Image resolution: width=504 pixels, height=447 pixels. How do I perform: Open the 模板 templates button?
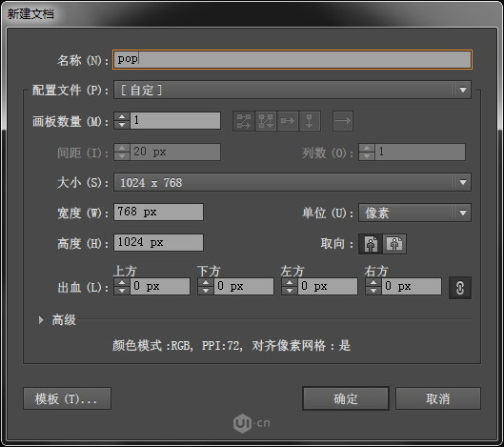[68, 398]
